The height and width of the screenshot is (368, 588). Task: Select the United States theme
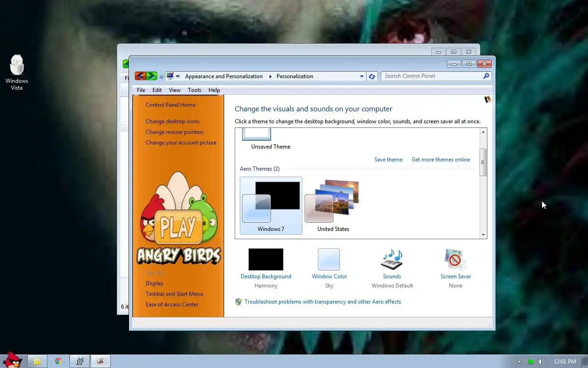point(333,206)
